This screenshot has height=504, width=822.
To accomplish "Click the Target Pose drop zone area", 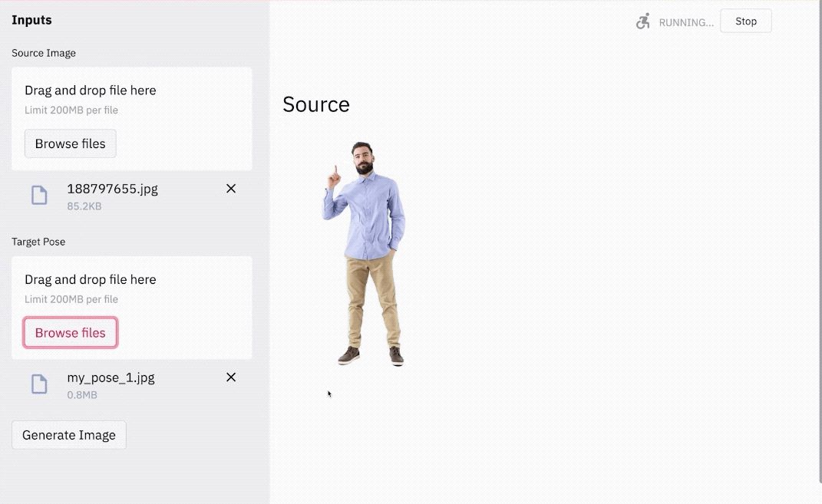I will (131, 308).
